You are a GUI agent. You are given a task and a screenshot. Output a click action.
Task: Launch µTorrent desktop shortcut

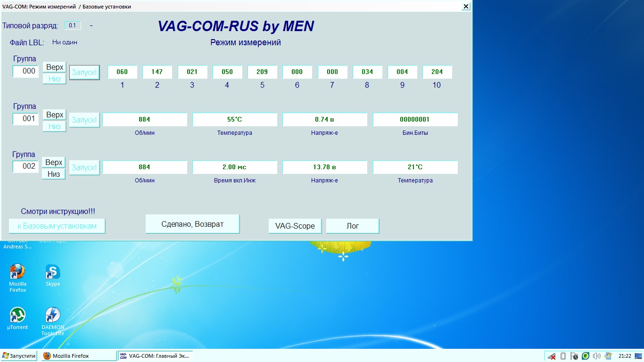tap(17, 319)
